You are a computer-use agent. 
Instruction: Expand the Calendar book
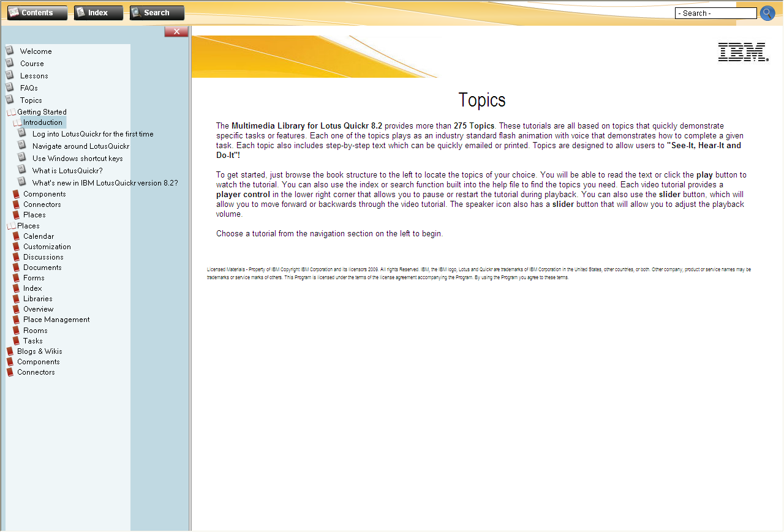pyautogui.click(x=17, y=236)
